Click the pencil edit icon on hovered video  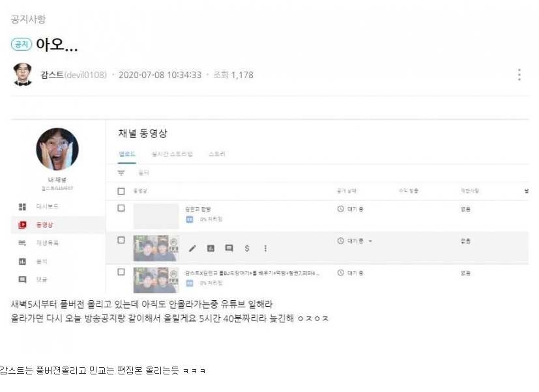pyautogui.click(x=192, y=248)
